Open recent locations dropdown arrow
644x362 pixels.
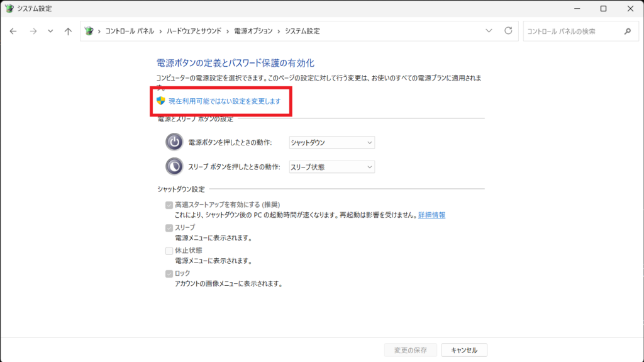(50, 31)
